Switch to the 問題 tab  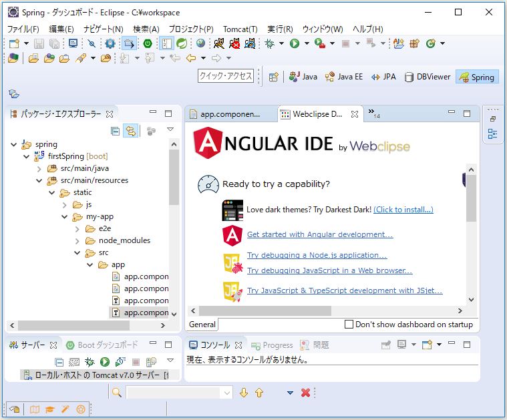pos(315,345)
